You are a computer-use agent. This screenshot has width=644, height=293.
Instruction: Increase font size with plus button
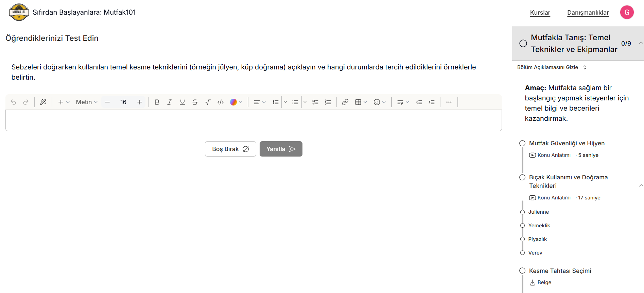click(x=140, y=102)
